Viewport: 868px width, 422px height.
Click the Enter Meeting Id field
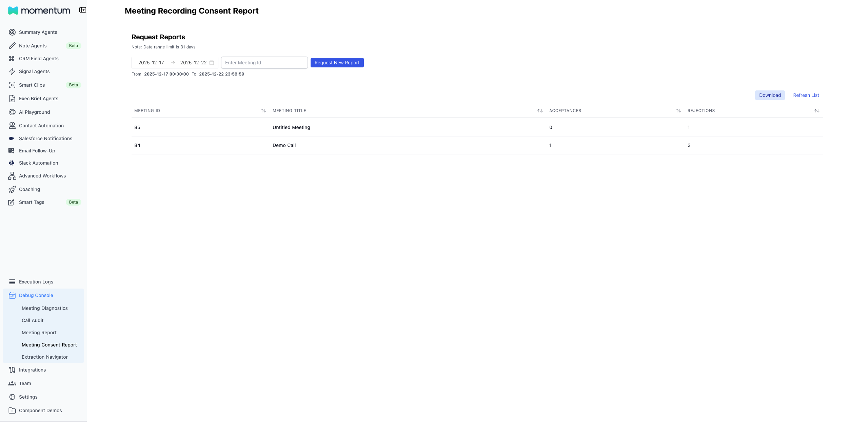pos(264,62)
